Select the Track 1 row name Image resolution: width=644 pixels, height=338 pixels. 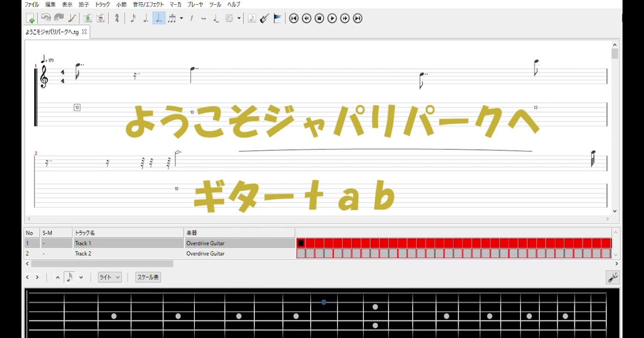coord(128,244)
